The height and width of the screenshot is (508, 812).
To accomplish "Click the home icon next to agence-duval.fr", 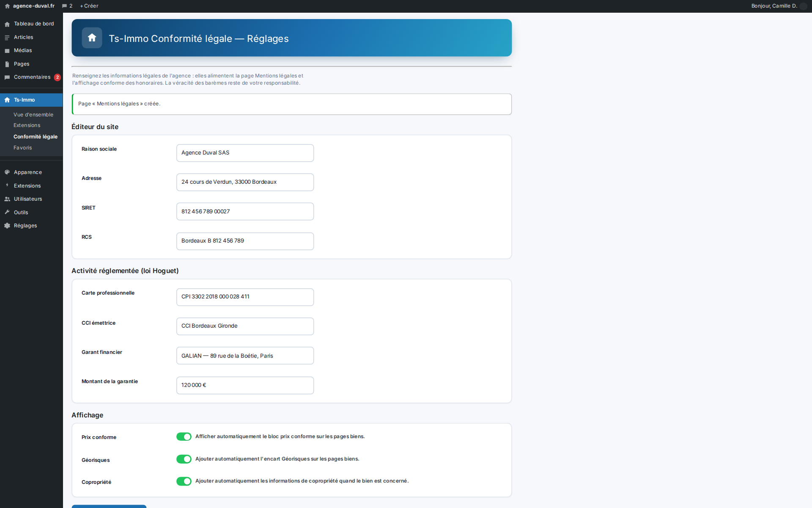I will coord(7,6).
